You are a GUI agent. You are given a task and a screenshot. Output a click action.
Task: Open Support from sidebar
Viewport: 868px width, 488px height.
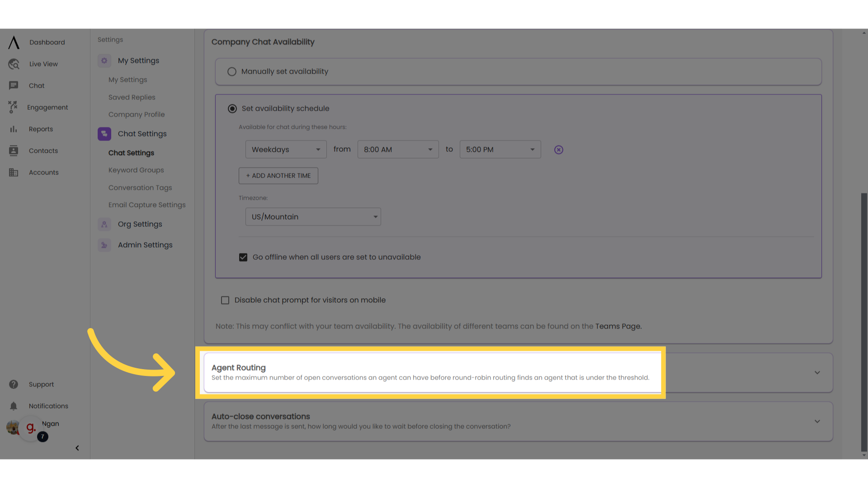pos(41,384)
